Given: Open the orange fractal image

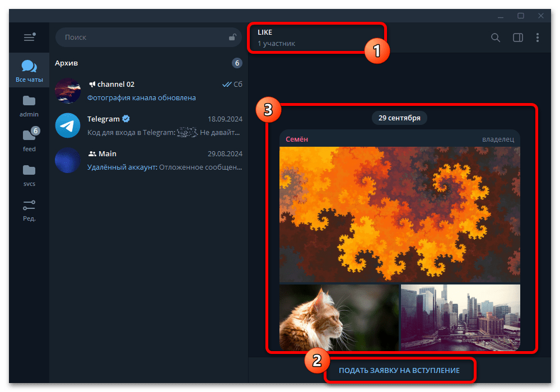Looking at the screenshot, I should click(400, 214).
